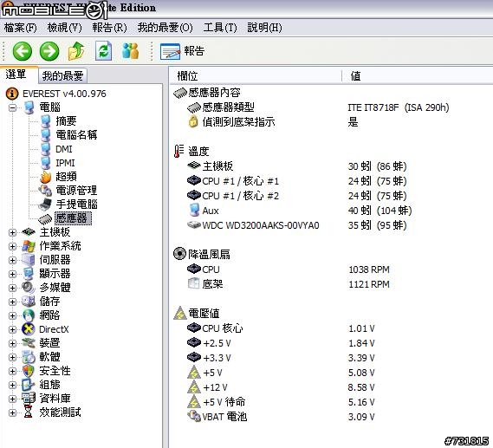Expand the 安全性 tree node
The width and height of the screenshot is (493, 448).
(12, 371)
